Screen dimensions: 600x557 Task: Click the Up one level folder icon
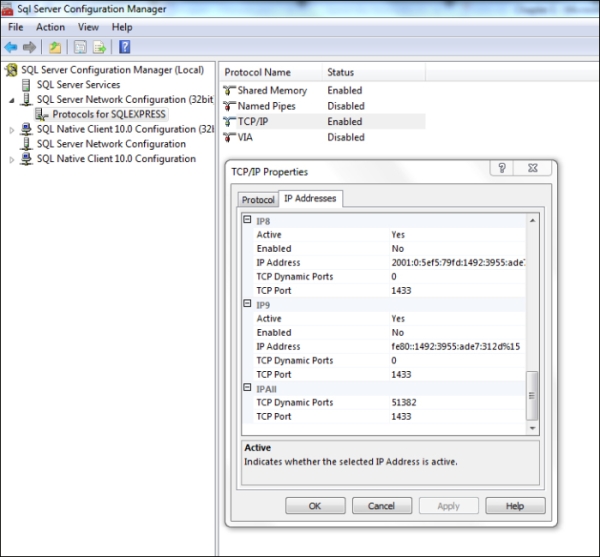click(x=55, y=46)
